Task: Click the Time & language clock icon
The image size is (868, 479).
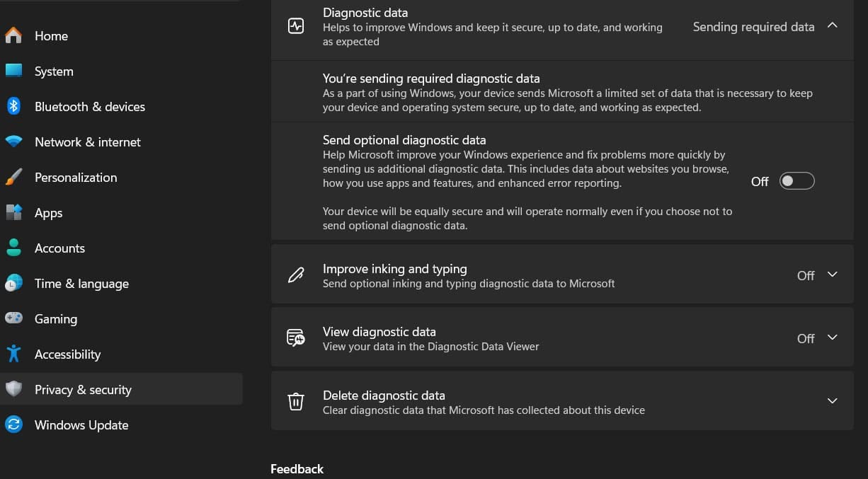Action: (x=13, y=283)
